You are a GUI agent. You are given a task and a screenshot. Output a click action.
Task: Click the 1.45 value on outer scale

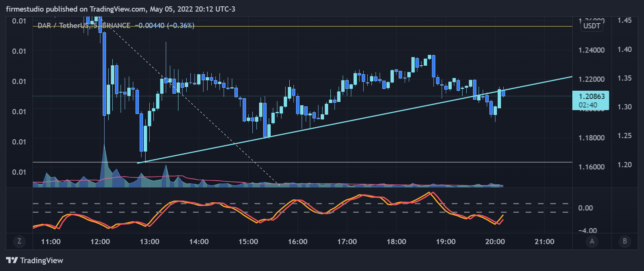pyautogui.click(x=625, y=20)
